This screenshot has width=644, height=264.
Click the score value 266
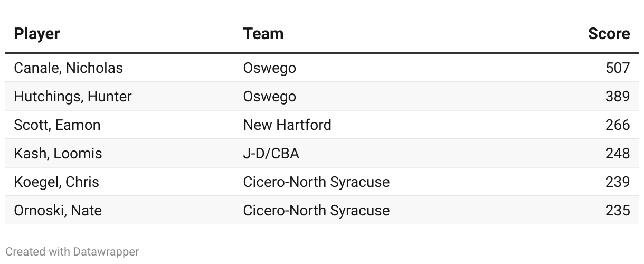618,125
